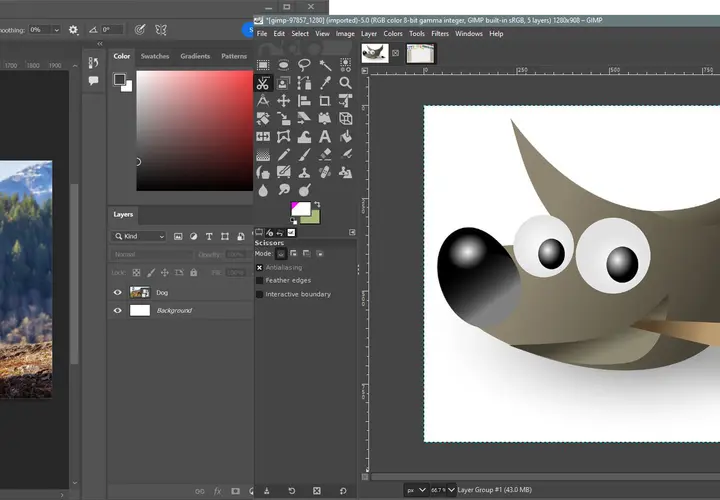Switch to the Patterns tab
This screenshot has width=720, height=500.
[x=234, y=56]
